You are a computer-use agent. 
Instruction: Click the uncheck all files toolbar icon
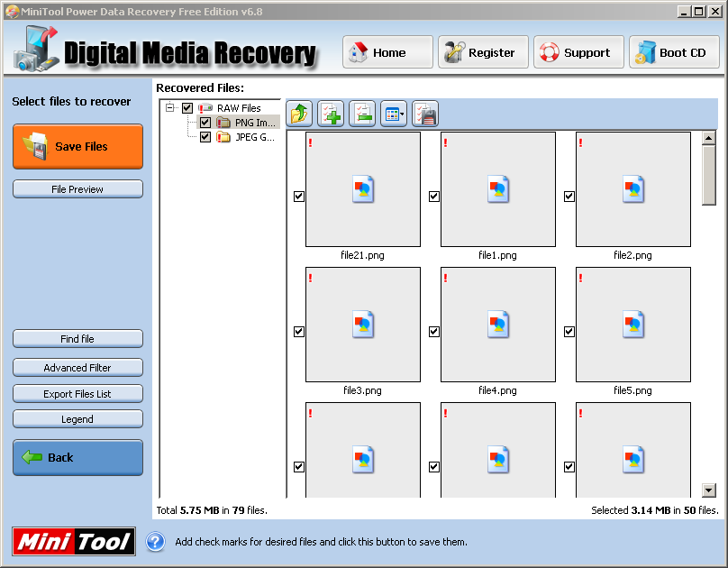click(362, 114)
